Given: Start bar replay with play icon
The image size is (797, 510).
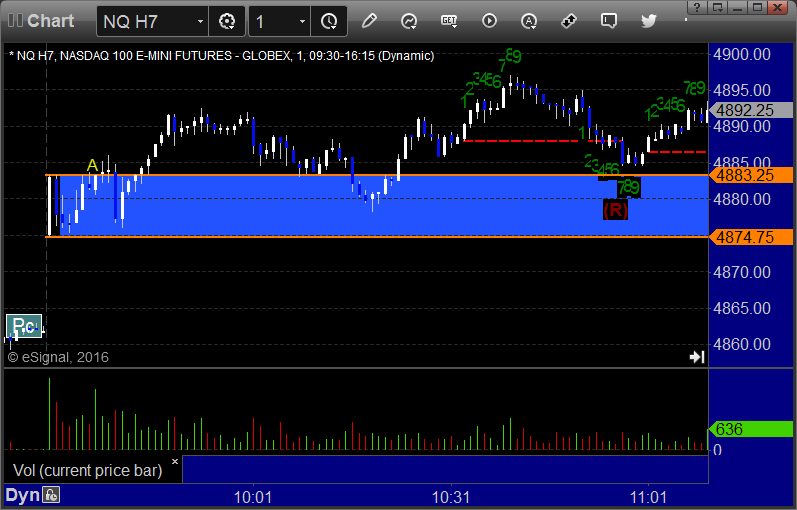Looking at the screenshot, I should coord(489,21).
